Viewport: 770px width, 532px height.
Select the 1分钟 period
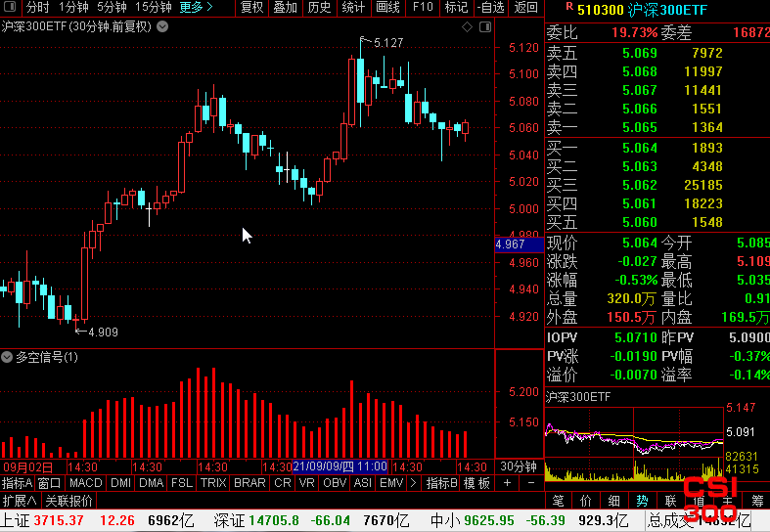point(73,7)
